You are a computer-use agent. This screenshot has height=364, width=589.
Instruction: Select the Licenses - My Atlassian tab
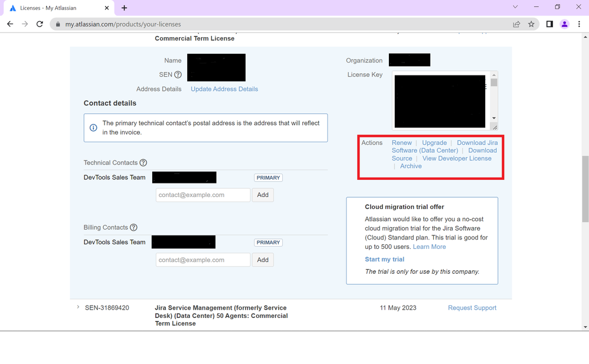[x=60, y=8]
